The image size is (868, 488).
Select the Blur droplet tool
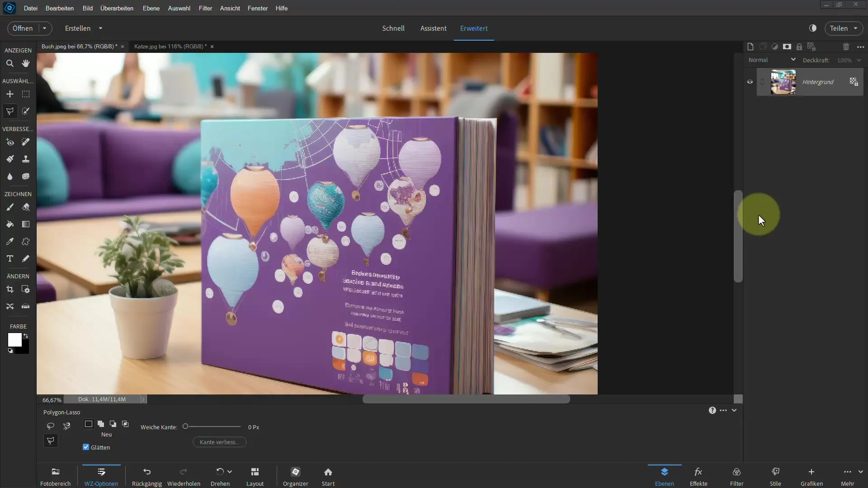[9, 176]
